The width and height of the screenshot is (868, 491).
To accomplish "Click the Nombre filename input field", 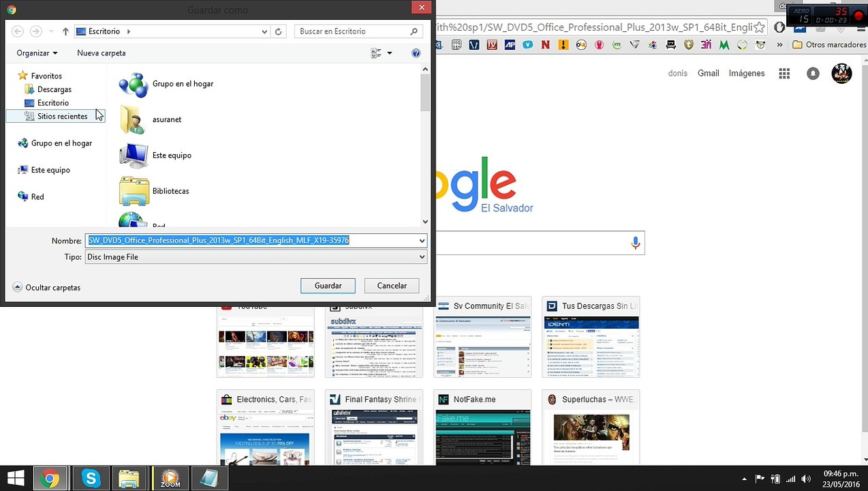I will coord(251,241).
